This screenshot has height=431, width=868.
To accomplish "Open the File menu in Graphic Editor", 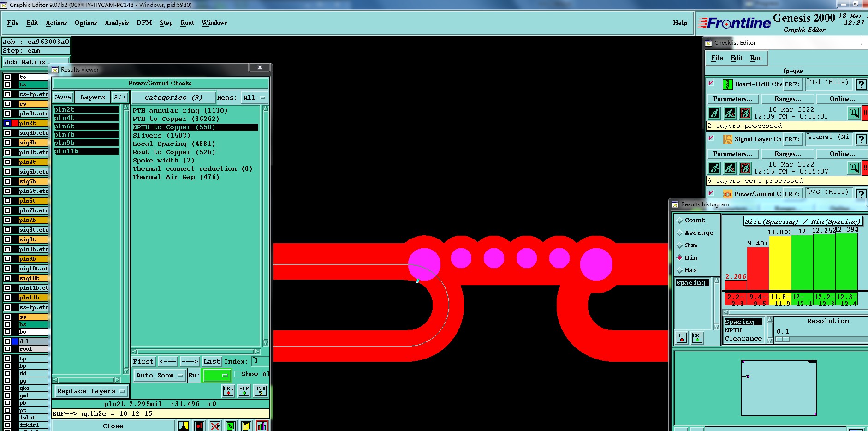I will (x=13, y=23).
